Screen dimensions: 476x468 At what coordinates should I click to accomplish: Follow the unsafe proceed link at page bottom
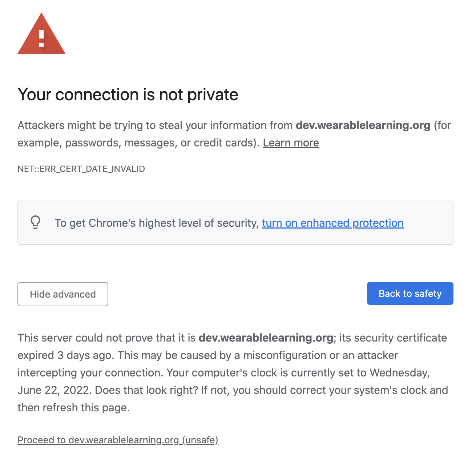(118, 440)
